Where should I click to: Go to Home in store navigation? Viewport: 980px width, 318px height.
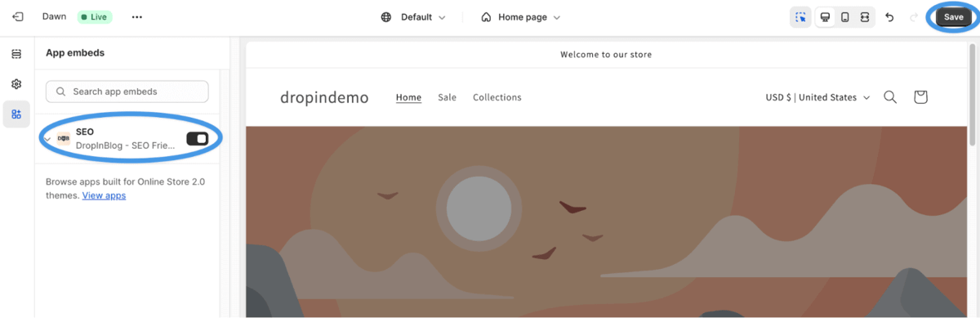[x=408, y=97]
